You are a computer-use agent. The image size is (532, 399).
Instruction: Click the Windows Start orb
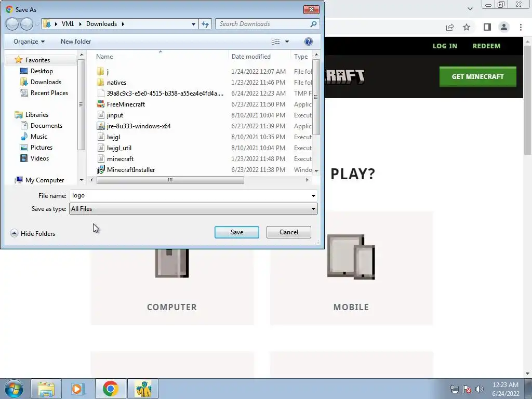14,389
